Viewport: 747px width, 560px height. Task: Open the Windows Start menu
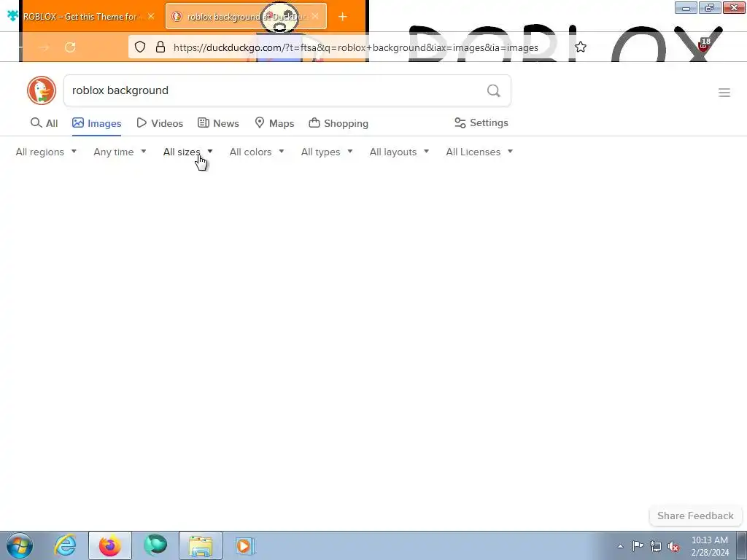[20, 545]
